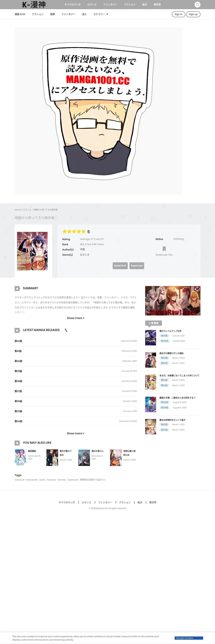Click the Sign up button
This screenshot has width=215, height=644.
(193, 14)
